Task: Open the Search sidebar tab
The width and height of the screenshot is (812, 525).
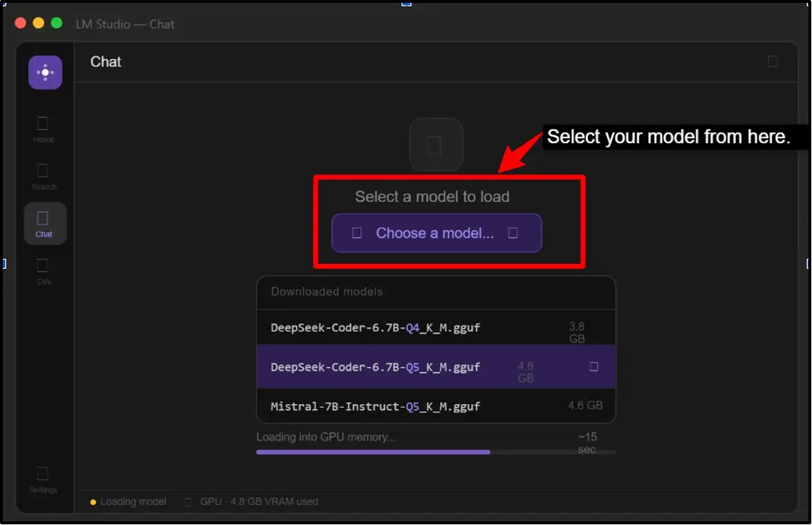Action: point(43,176)
